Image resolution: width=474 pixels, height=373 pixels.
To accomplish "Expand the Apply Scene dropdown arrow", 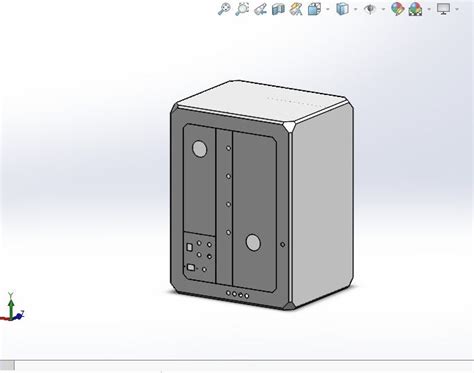I will coord(429,9).
